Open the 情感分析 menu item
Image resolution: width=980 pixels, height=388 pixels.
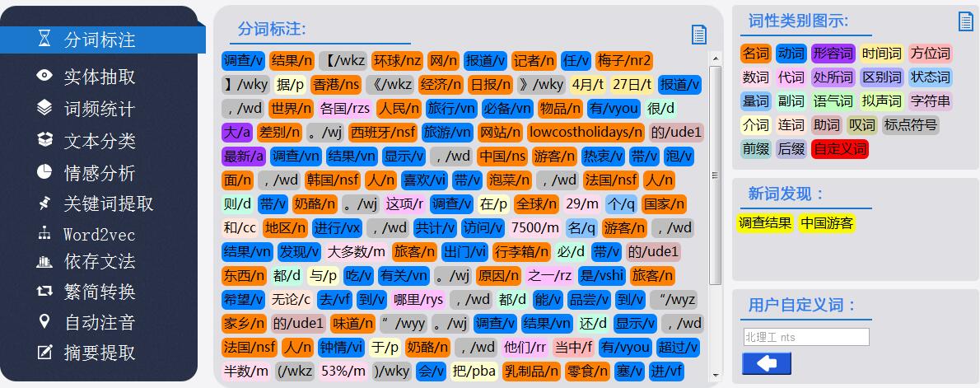point(100,172)
